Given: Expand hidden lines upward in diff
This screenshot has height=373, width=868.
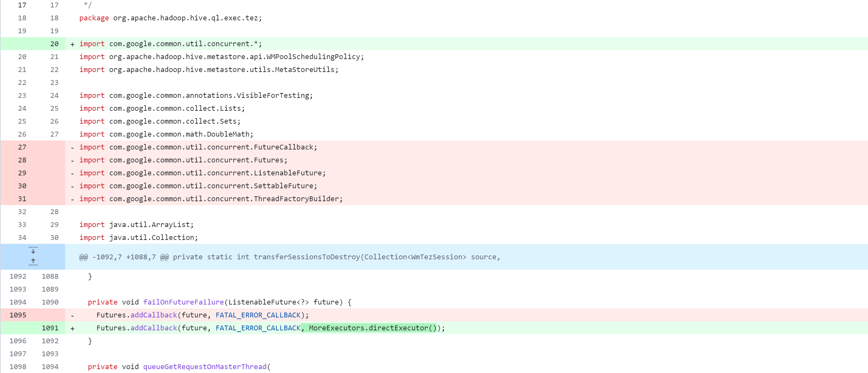Looking at the screenshot, I should (33, 262).
